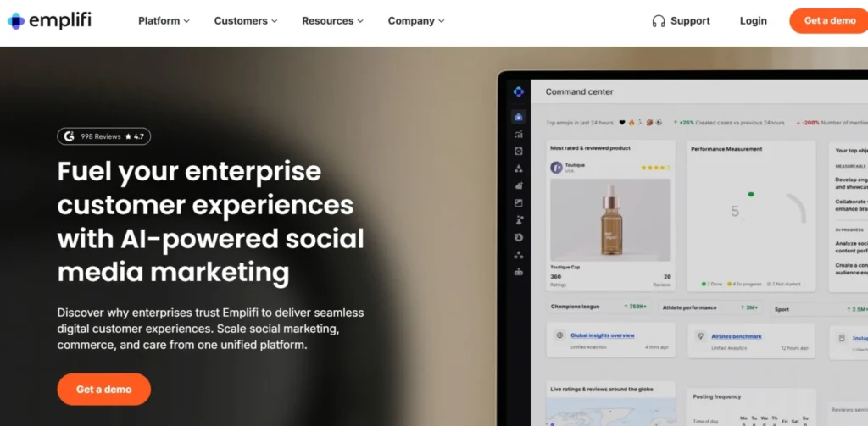Open the image panel icon in sidebar
Image resolution: width=868 pixels, height=426 pixels.
pos(518,203)
